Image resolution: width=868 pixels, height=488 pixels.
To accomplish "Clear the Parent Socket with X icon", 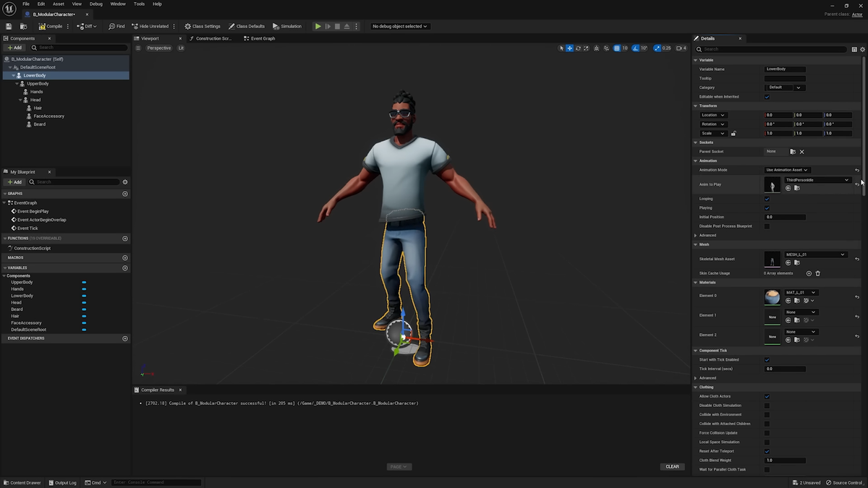I will pos(801,152).
